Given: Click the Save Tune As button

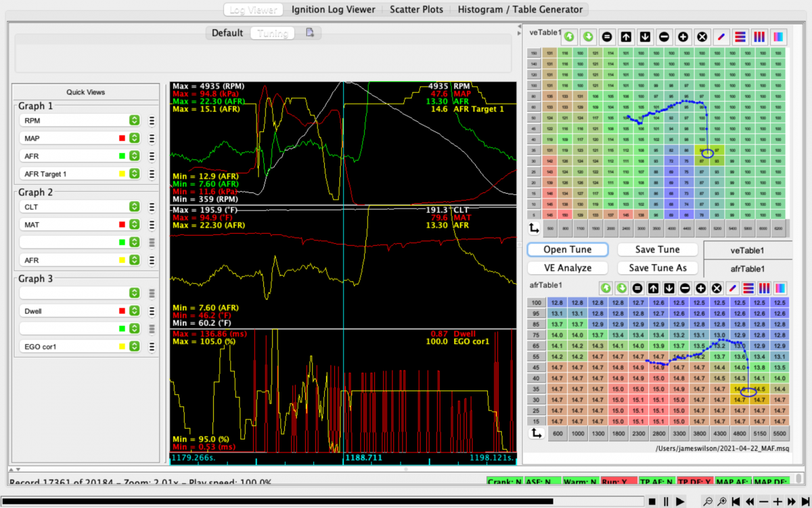Looking at the screenshot, I should click(x=657, y=268).
